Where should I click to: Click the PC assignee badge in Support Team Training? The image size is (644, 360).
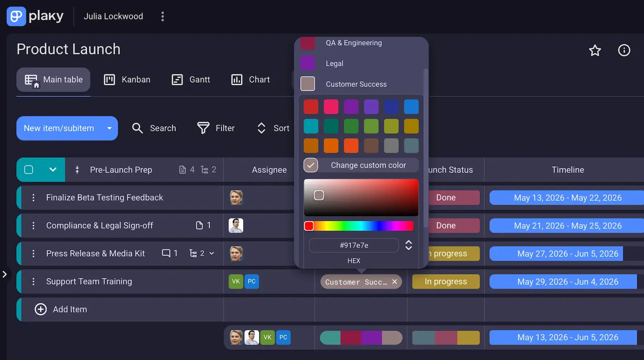pos(252,282)
